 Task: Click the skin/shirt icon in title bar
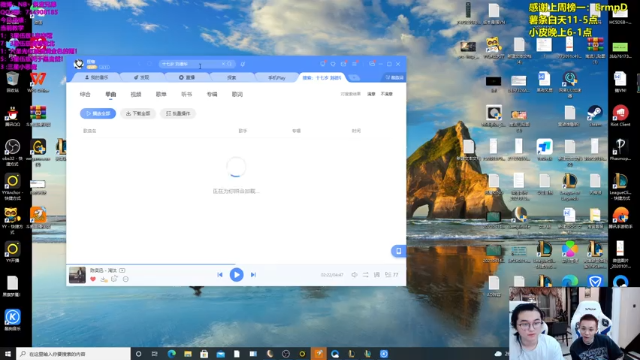tap(333, 64)
